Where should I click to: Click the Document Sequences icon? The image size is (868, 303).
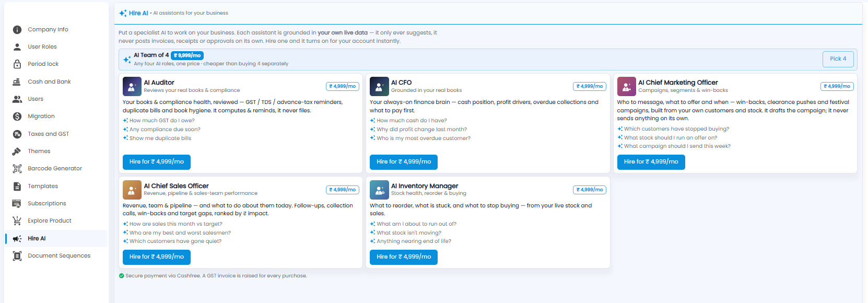click(17, 256)
